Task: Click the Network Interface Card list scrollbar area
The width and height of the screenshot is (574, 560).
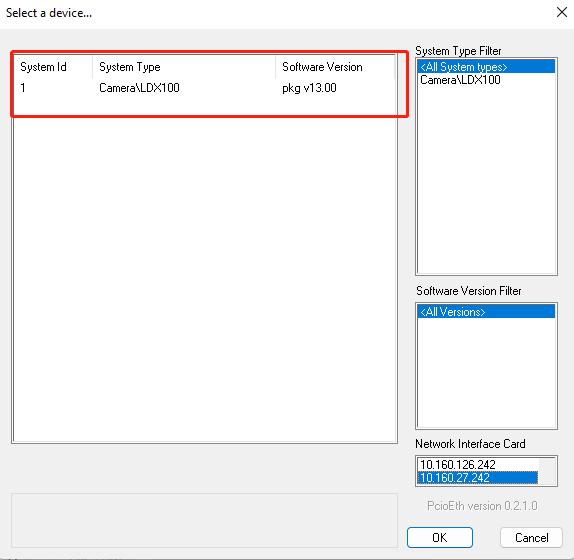Action: tap(547, 471)
